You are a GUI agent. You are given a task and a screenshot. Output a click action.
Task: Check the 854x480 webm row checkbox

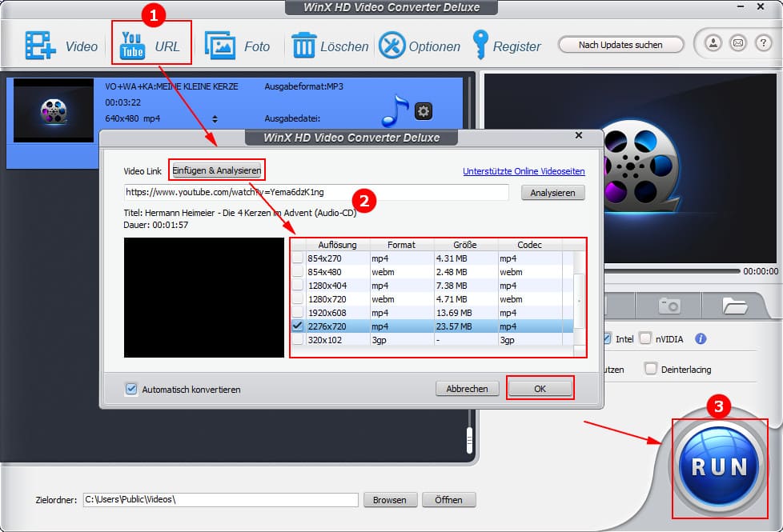(x=298, y=271)
